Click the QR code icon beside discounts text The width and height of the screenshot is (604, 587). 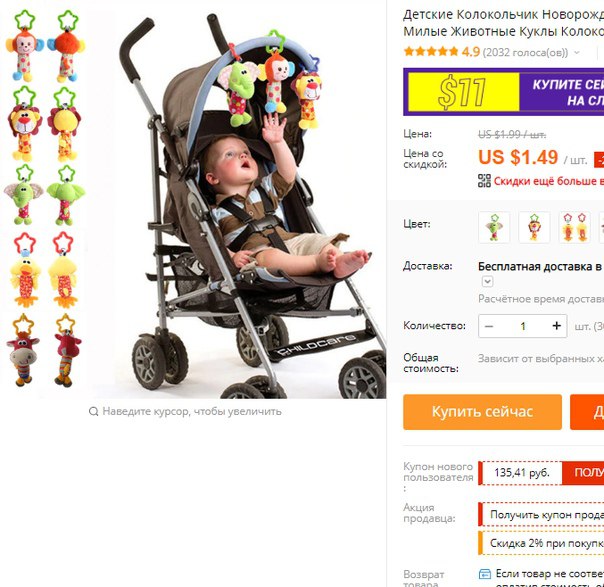pyautogui.click(x=484, y=181)
